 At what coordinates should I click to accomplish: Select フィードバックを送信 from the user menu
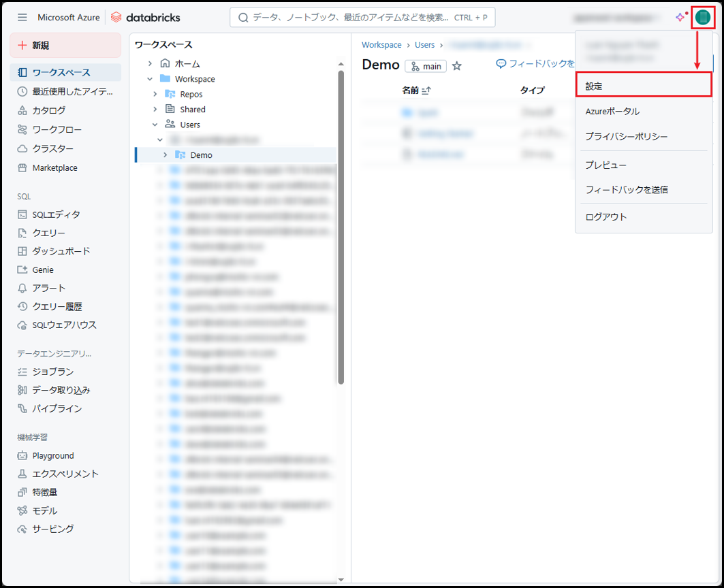click(644, 190)
